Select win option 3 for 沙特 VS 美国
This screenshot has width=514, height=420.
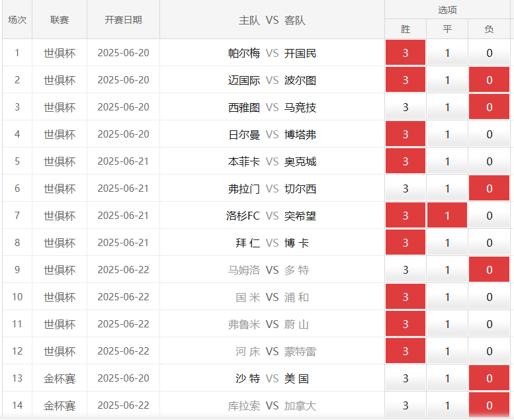click(405, 378)
